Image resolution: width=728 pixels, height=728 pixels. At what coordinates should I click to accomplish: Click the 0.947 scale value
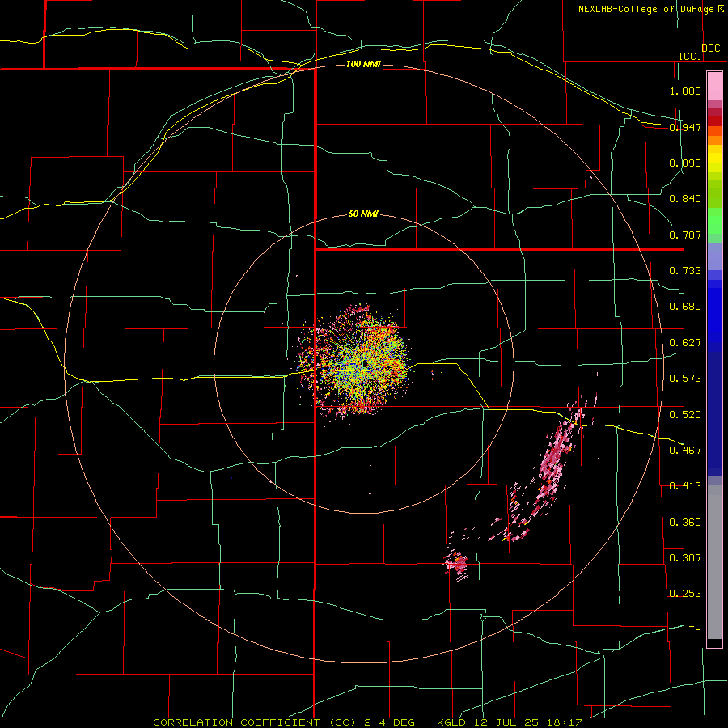685,127
